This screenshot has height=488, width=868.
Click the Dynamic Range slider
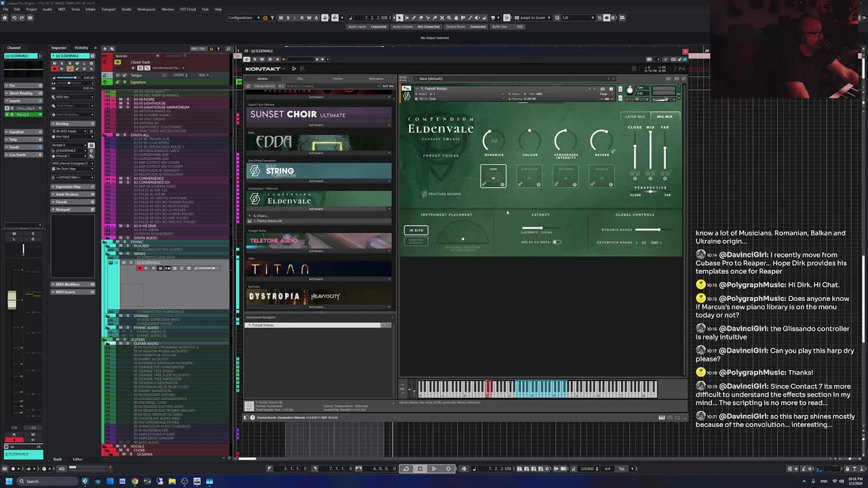click(654, 230)
